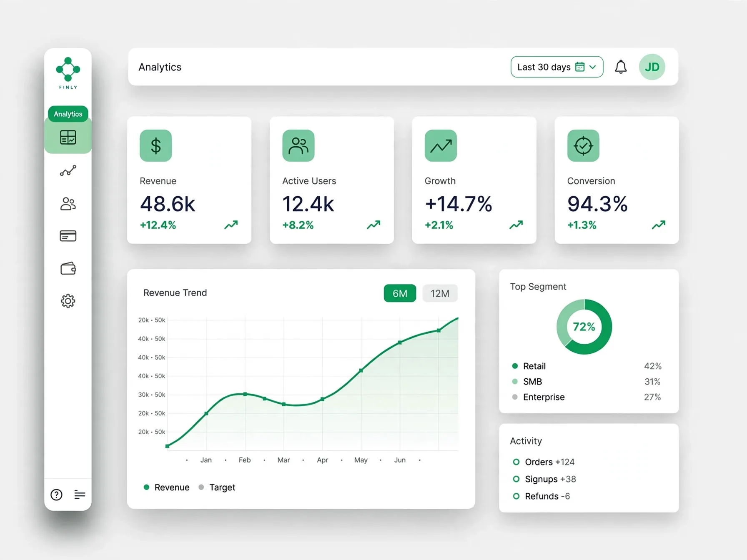Click the "+14.7%" growth value
Image resolution: width=747 pixels, height=560 pixels.
459,204
